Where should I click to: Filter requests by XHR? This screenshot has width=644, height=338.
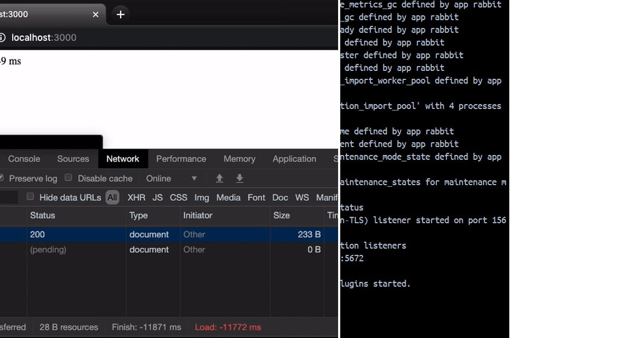(x=136, y=197)
